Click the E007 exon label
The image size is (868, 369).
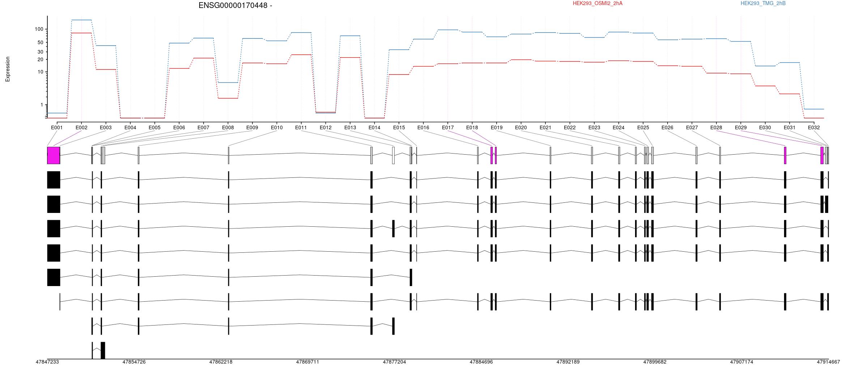pos(203,127)
